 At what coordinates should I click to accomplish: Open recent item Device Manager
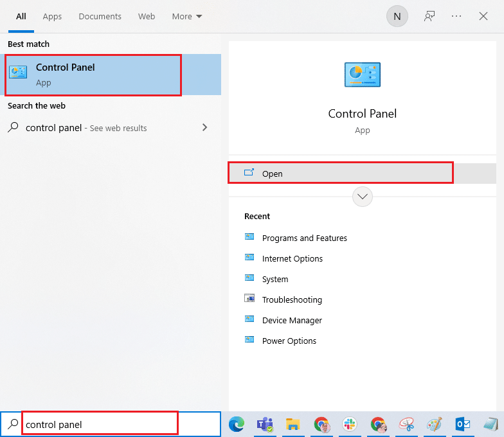pyautogui.click(x=292, y=320)
